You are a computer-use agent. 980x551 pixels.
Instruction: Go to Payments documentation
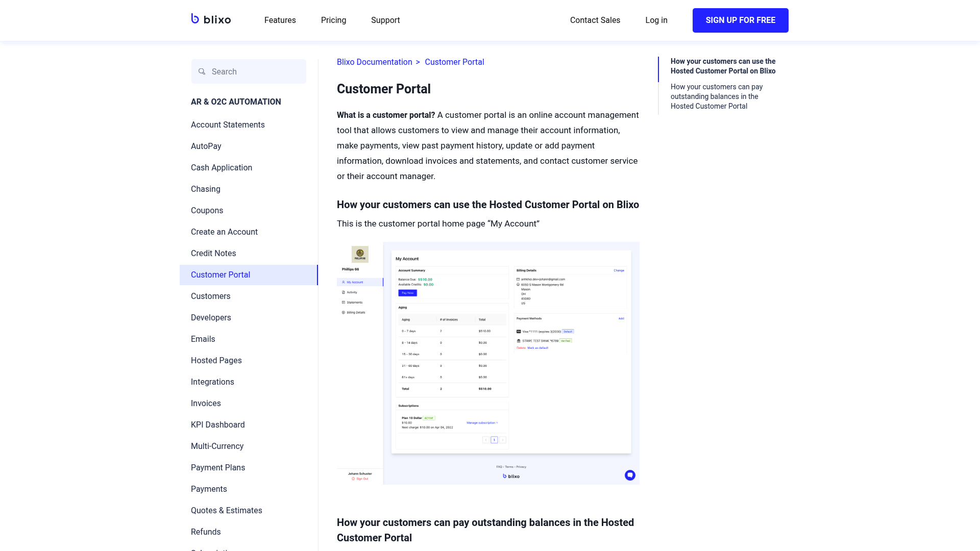[x=209, y=489]
